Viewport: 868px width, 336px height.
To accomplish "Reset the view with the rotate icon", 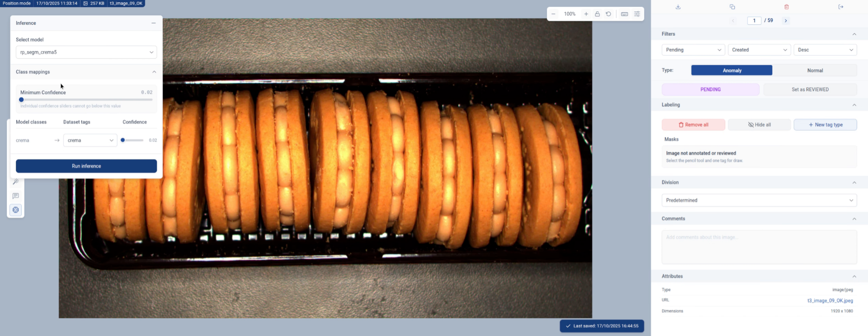I will [609, 14].
